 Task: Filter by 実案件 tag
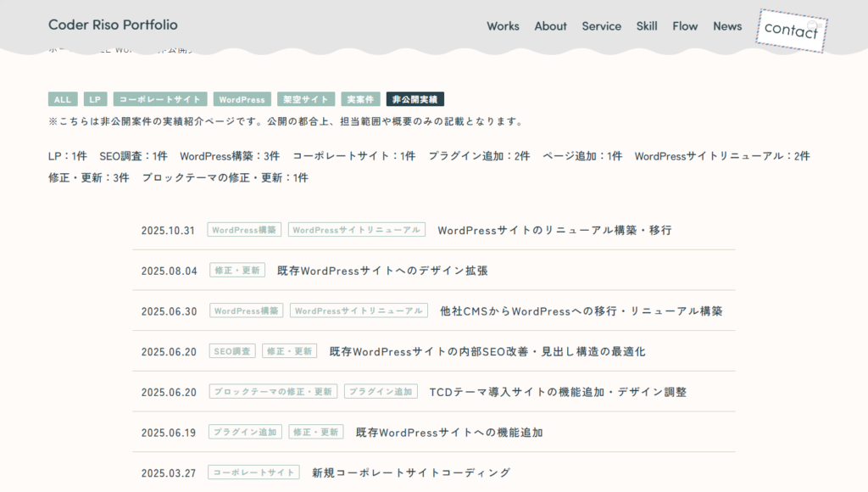pos(361,98)
